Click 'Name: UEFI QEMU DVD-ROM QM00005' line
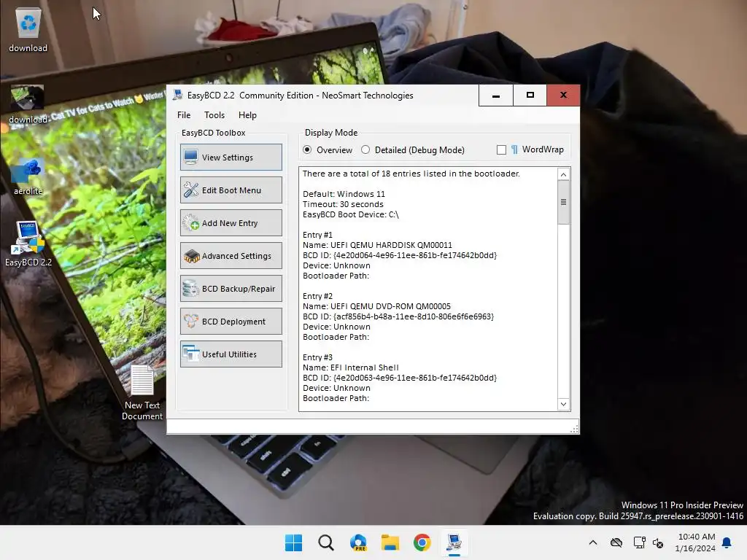Image resolution: width=747 pixels, height=560 pixels. 376,306
